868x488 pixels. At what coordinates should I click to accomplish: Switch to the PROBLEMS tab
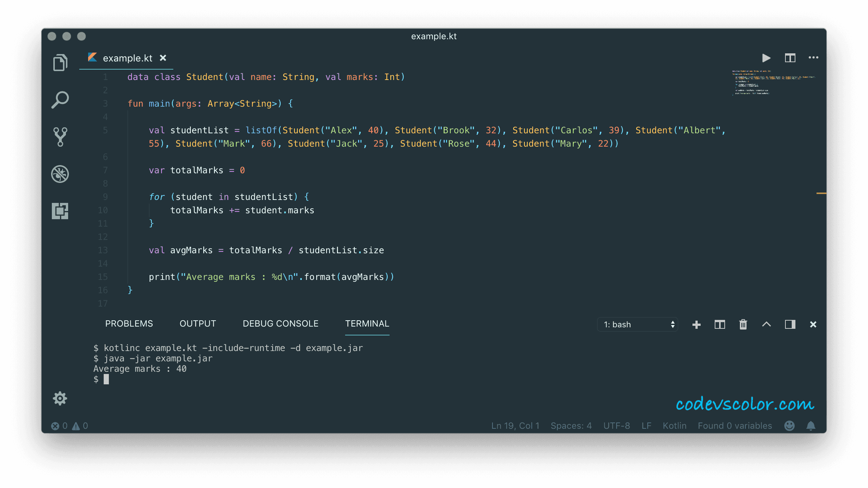129,324
